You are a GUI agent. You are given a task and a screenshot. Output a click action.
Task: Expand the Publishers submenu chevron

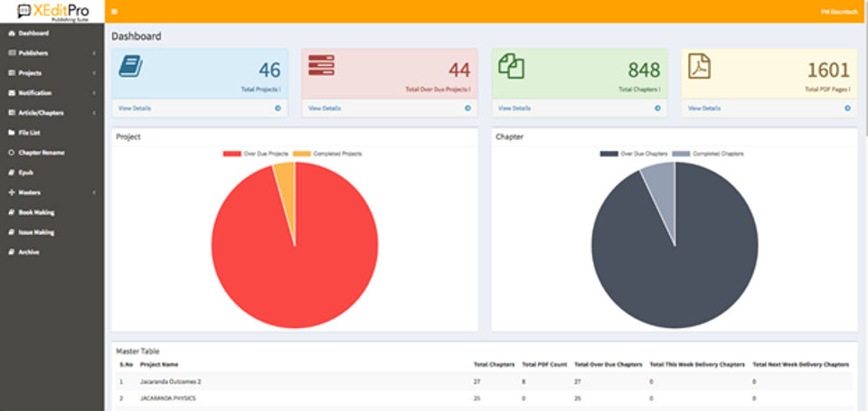(x=95, y=53)
